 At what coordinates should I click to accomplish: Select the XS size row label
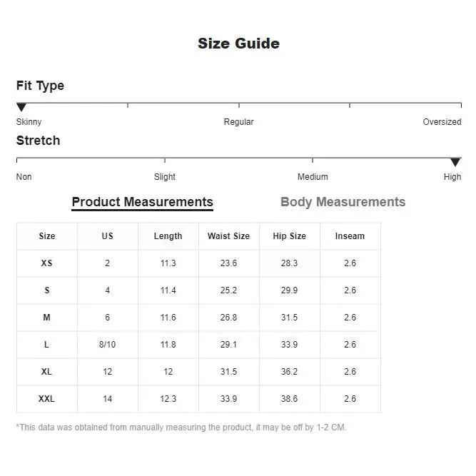[x=47, y=263]
